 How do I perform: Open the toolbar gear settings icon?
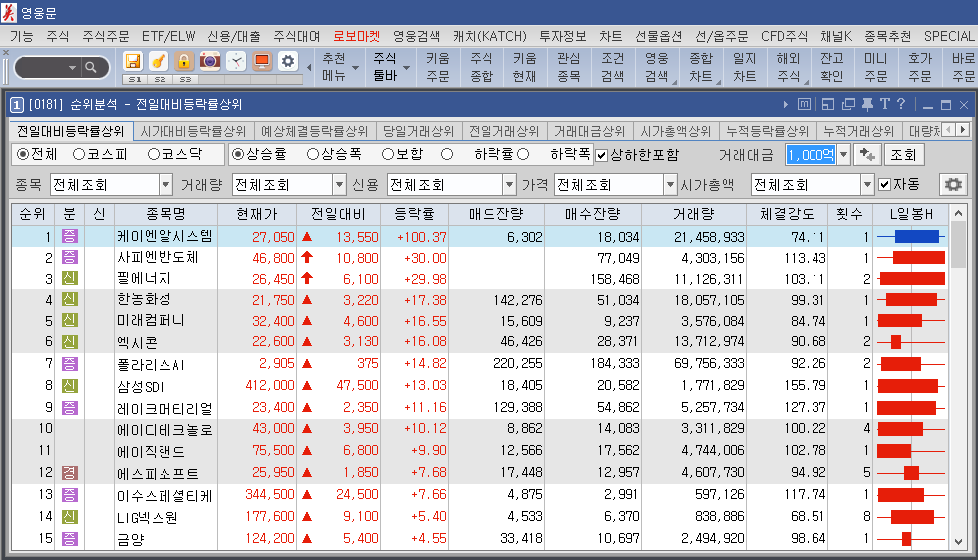[287, 61]
